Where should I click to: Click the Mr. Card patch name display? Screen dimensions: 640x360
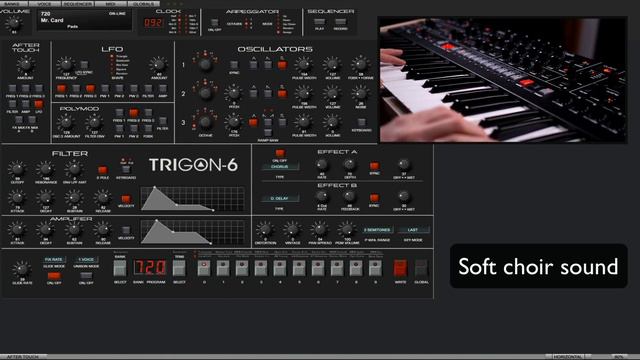point(84,20)
